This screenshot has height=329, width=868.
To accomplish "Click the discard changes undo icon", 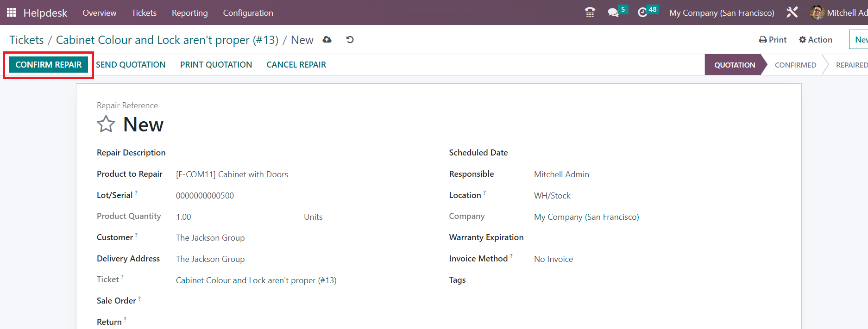I will pyautogui.click(x=350, y=40).
